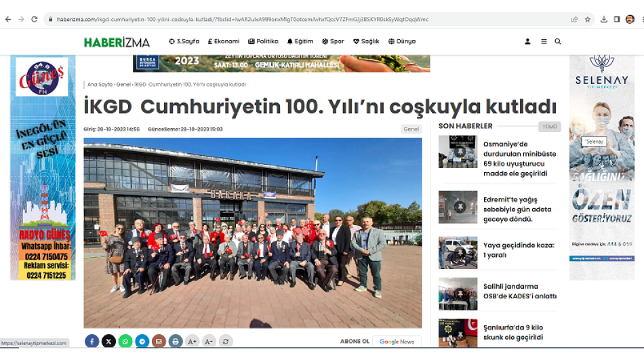This screenshot has width=644, height=362.
Task: Open Şanlıurfa'da 9 kilo skunk headline
Action: click(x=513, y=332)
